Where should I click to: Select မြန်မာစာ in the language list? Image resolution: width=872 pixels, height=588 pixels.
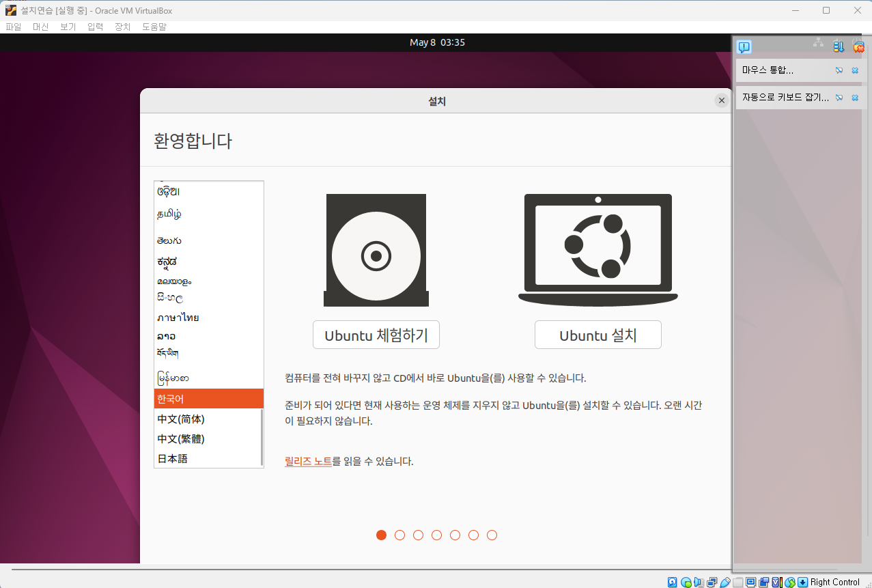pyautogui.click(x=208, y=378)
